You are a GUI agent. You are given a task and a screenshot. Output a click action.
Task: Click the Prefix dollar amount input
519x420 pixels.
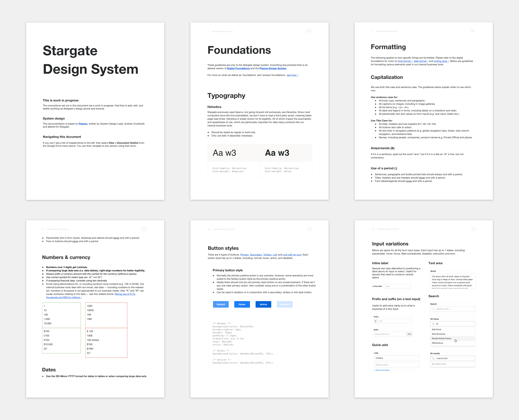395,321
